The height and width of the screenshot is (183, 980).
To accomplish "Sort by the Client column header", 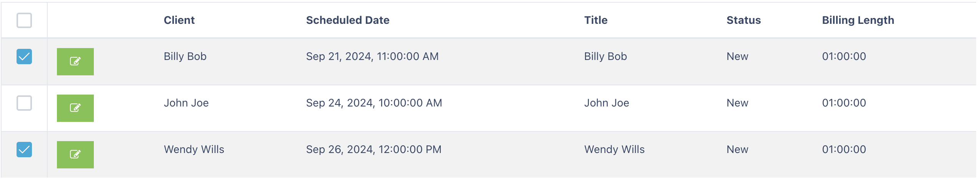I will tap(179, 20).
